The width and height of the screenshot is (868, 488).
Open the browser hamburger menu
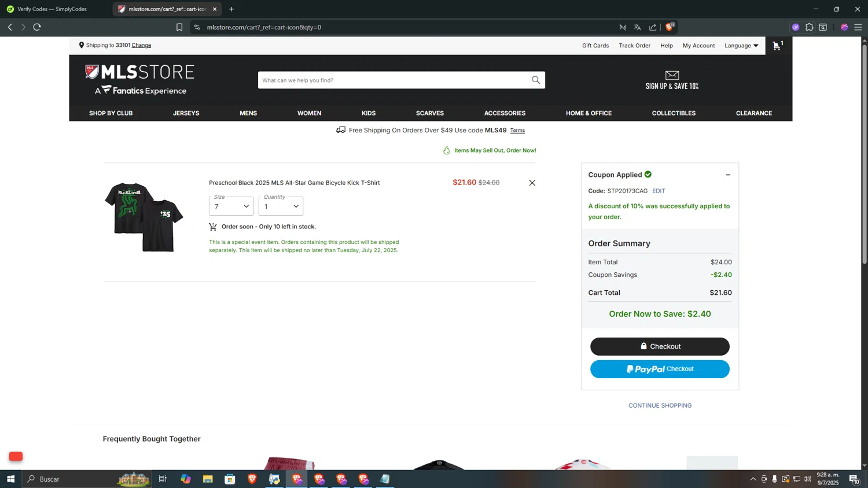(x=858, y=27)
